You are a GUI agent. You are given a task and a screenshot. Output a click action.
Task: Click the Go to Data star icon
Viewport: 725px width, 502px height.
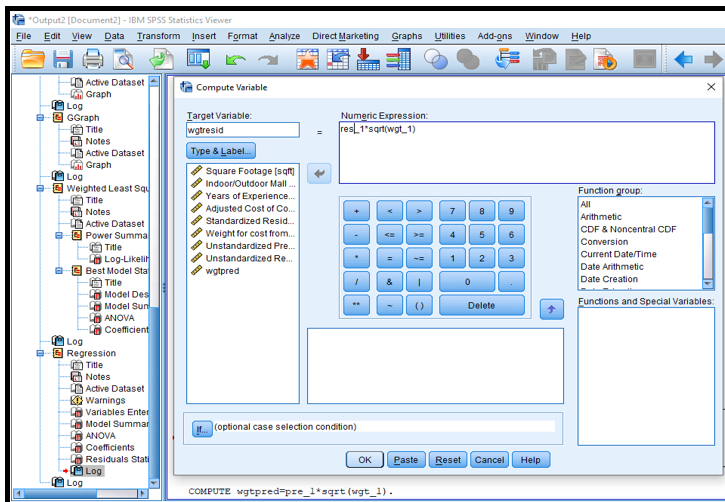tap(307, 59)
